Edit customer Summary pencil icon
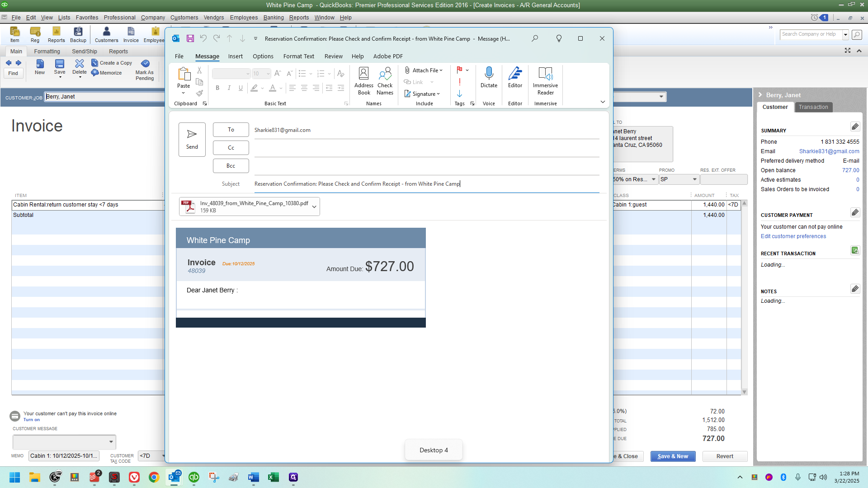The height and width of the screenshot is (488, 868). 854,127
